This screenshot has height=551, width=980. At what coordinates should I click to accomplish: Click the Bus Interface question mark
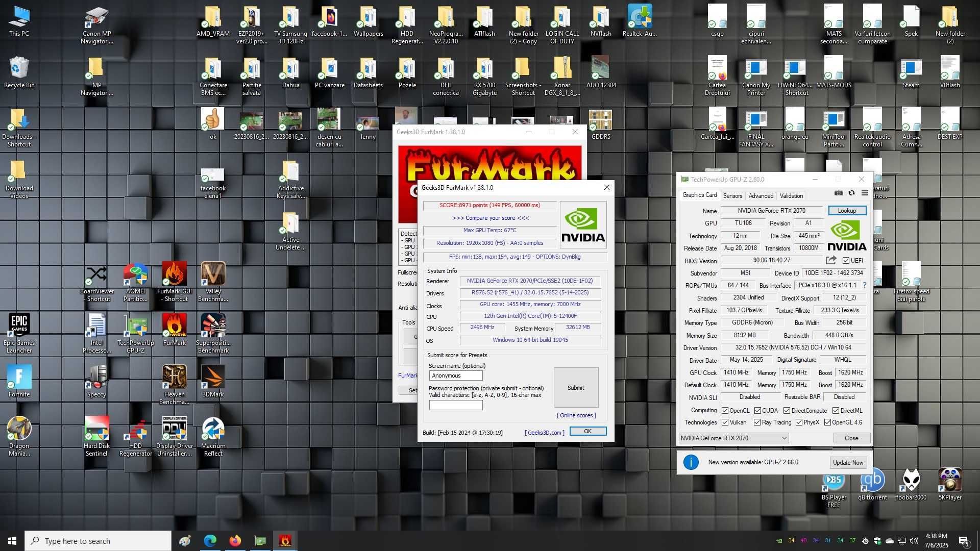click(x=865, y=286)
